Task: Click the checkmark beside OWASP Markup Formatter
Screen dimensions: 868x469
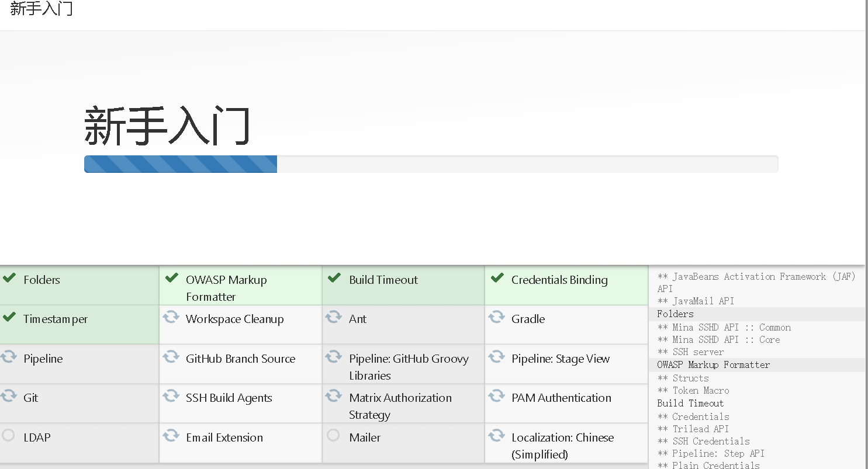Action: [x=171, y=278]
